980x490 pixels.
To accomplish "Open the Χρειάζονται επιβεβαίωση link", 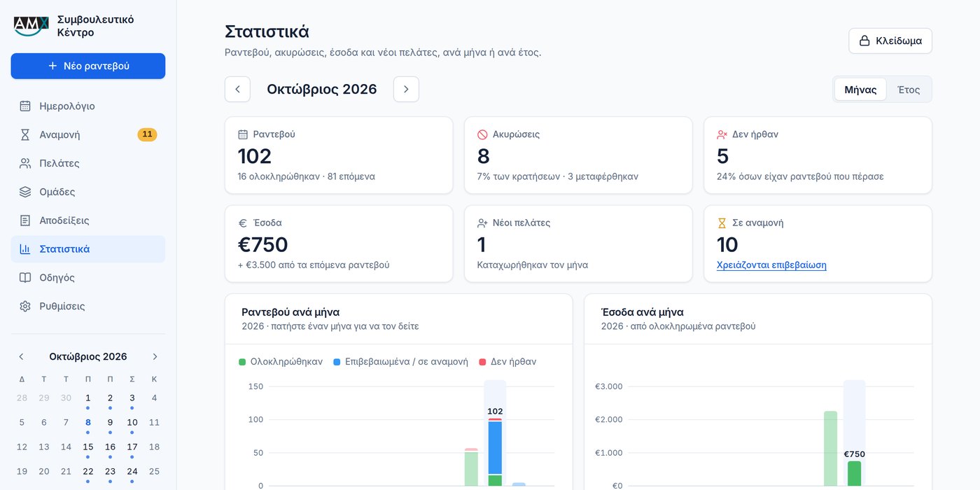I will (x=771, y=265).
